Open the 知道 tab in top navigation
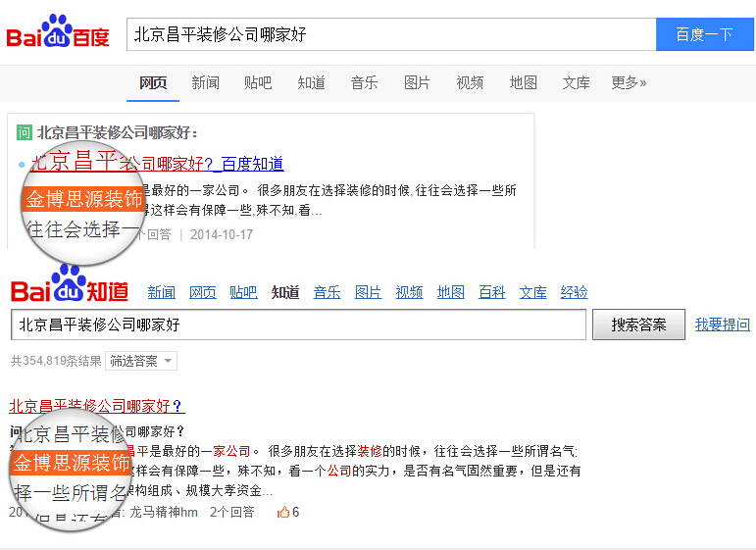This screenshot has width=756, height=550. (311, 83)
